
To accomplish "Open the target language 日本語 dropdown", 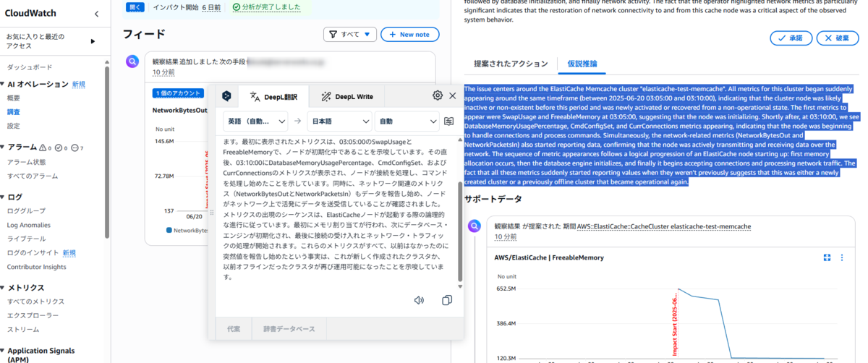I will [339, 121].
